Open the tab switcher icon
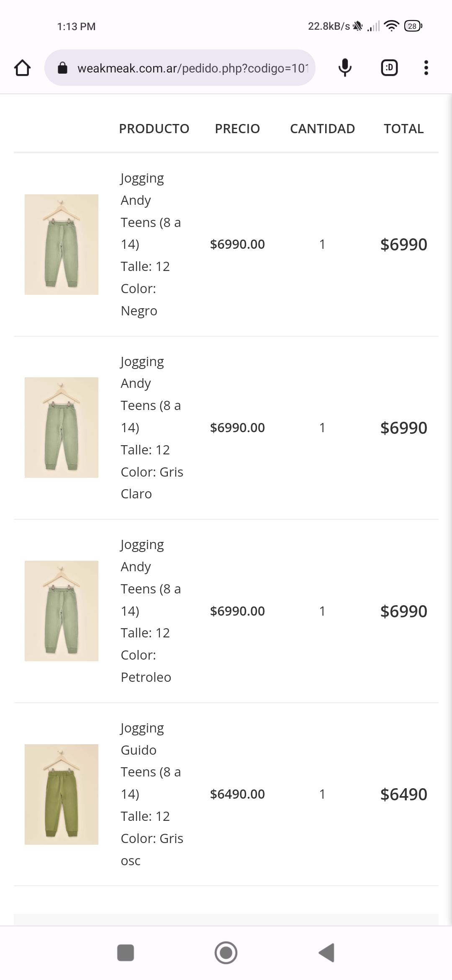Screen dimensions: 452x980 tap(389, 68)
